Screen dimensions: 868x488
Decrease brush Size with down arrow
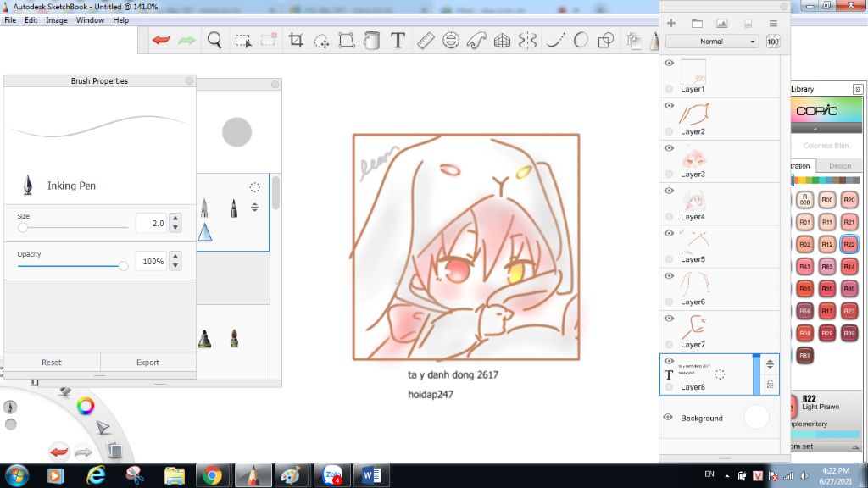click(x=175, y=227)
